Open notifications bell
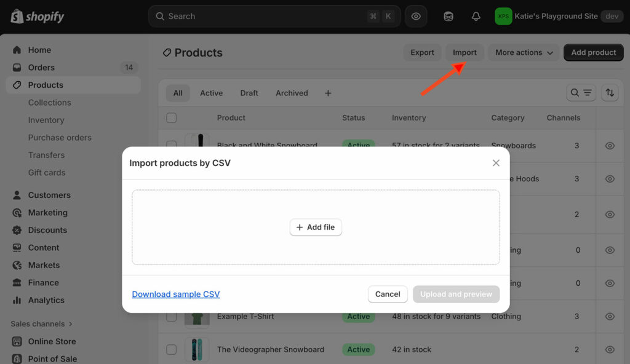Image resolution: width=630 pixels, height=364 pixels. (476, 17)
